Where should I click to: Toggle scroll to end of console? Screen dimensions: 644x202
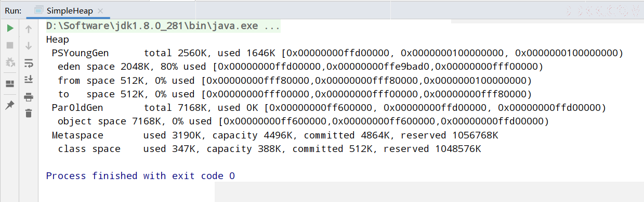point(29,80)
